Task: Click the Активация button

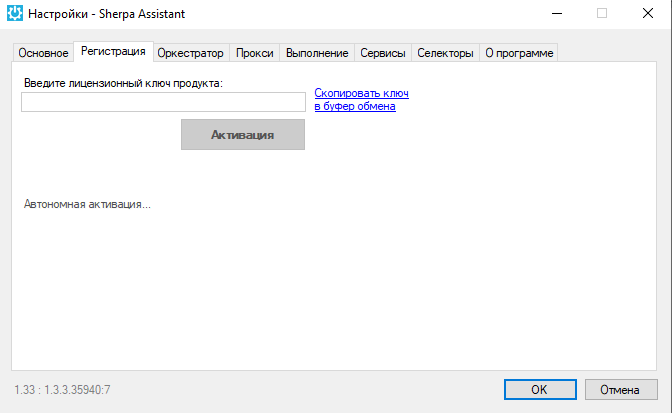Action: (x=243, y=135)
